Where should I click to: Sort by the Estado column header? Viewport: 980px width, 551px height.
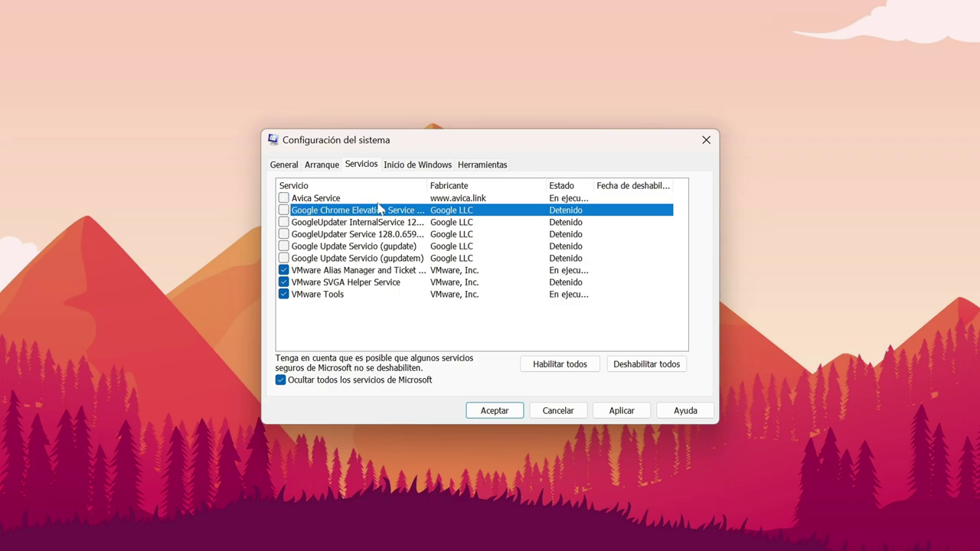tap(570, 185)
